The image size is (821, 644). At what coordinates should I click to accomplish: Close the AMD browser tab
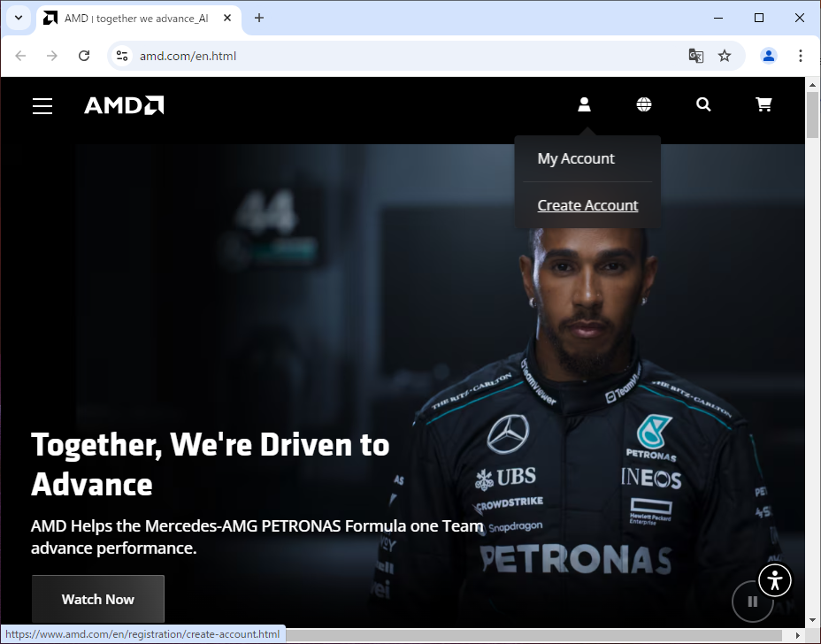tap(229, 18)
